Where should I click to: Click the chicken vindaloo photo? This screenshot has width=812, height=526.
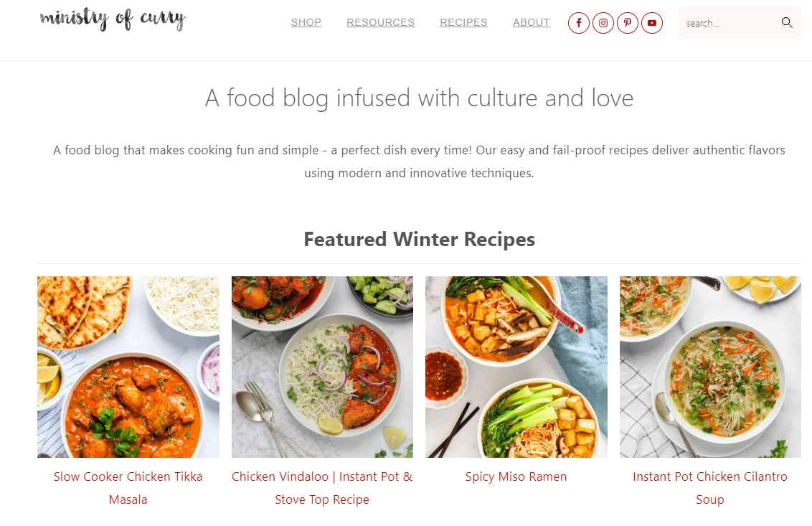[x=322, y=367]
